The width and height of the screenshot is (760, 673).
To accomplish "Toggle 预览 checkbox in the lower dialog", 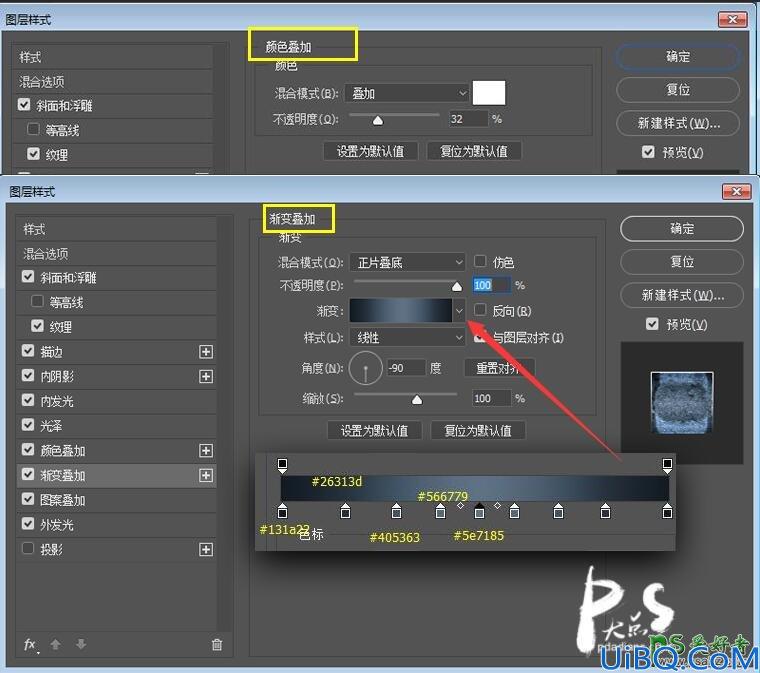I will (652, 324).
